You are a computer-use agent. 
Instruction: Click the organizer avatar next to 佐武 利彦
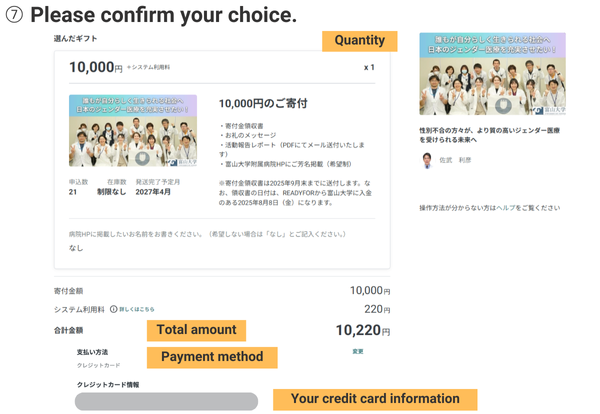point(428,158)
